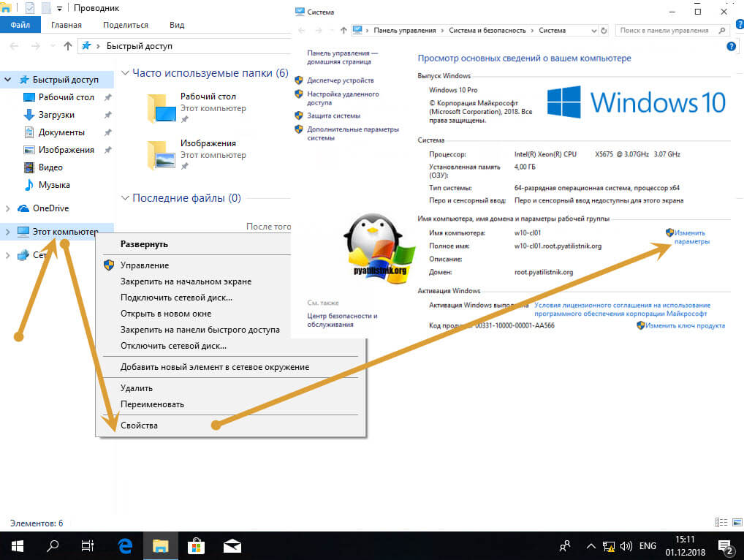Image resolution: width=744 pixels, height=560 pixels.
Task: Select Музыка in the navigation pane
Action: pyautogui.click(x=54, y=185)
